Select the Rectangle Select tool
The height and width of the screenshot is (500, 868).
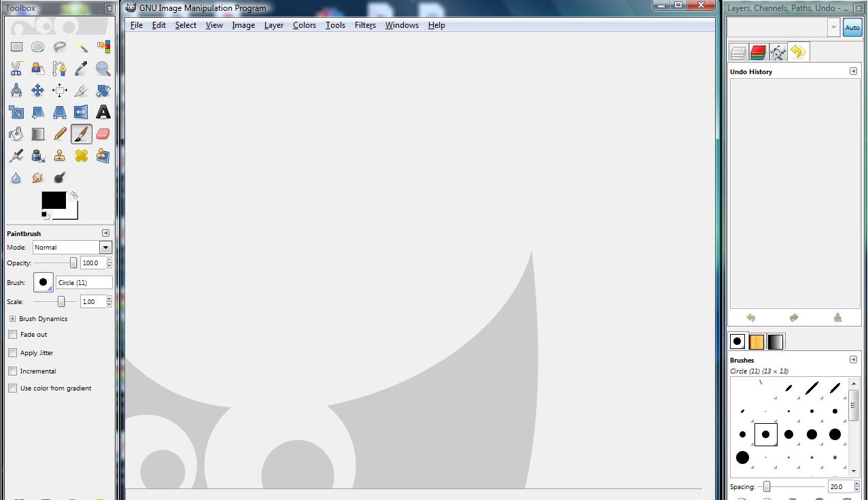pos(16,47)
